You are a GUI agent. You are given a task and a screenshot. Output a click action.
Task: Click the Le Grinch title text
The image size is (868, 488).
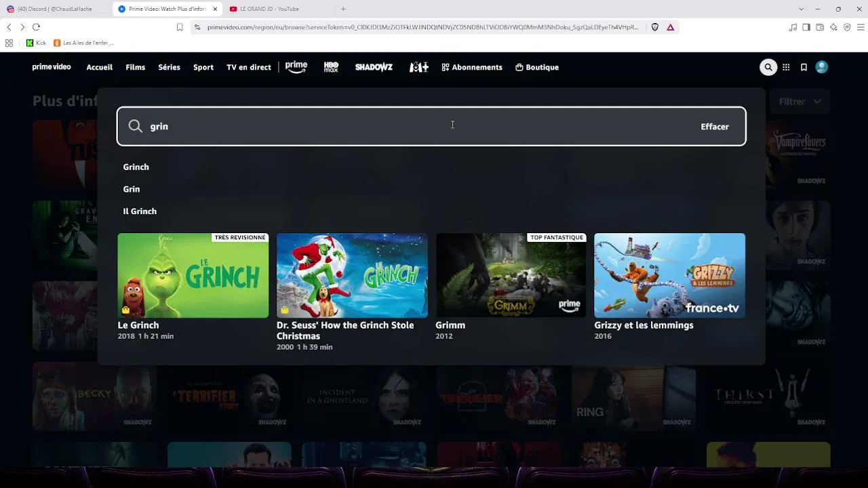[138, 325]
